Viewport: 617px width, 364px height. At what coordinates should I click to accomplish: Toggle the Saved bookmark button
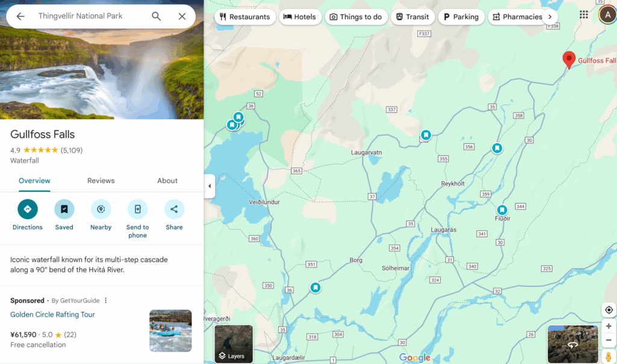click(x=64, y=209)
